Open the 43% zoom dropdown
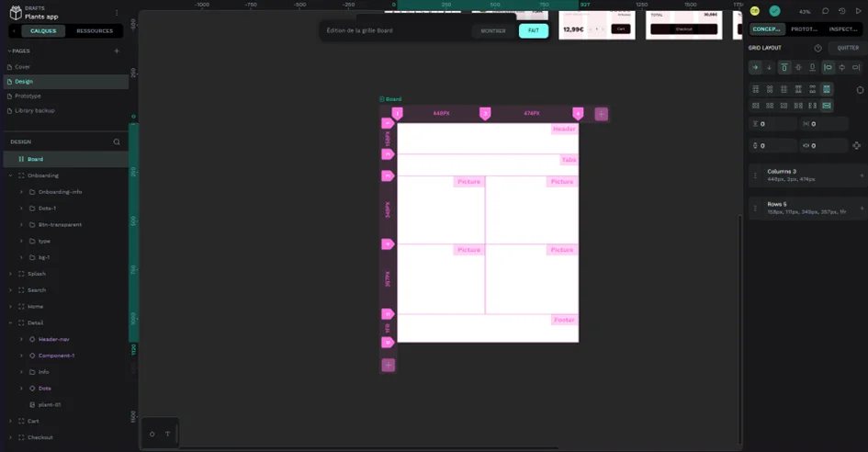 tap(805, 12)
